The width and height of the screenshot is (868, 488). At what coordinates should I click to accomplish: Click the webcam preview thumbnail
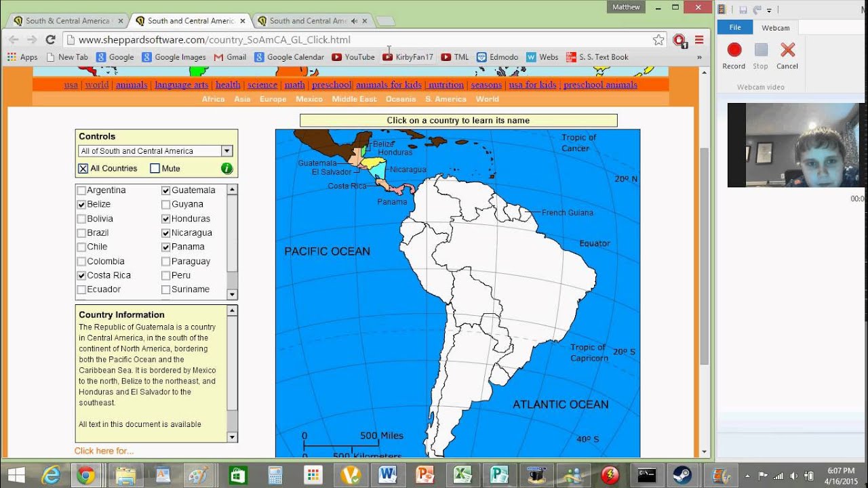point(797,145)
